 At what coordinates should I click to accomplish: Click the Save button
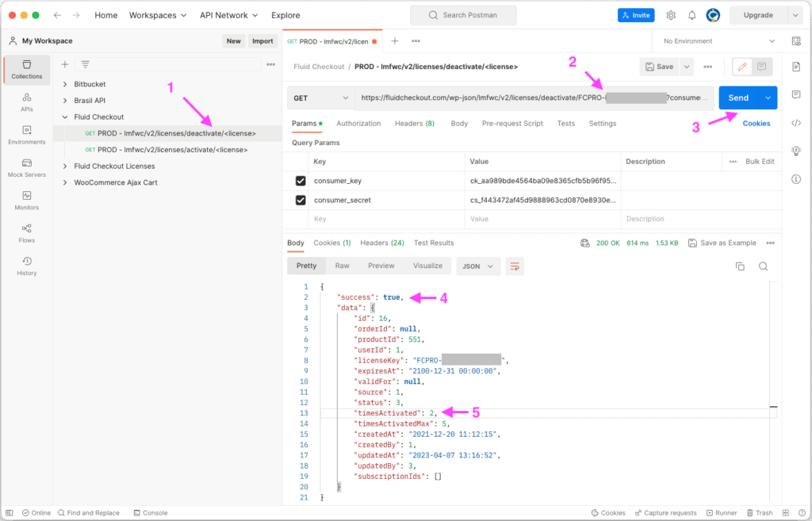(x=659, y=67)
